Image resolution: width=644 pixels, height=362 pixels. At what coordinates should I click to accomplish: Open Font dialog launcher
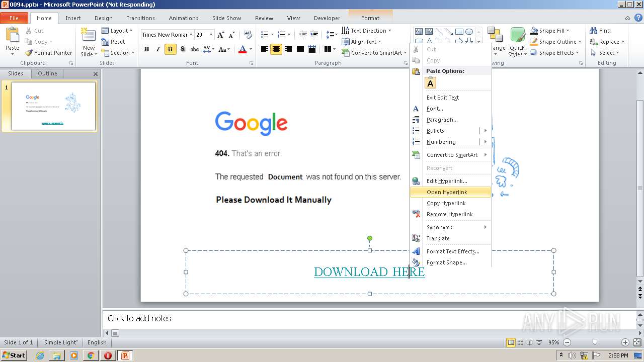251,63
